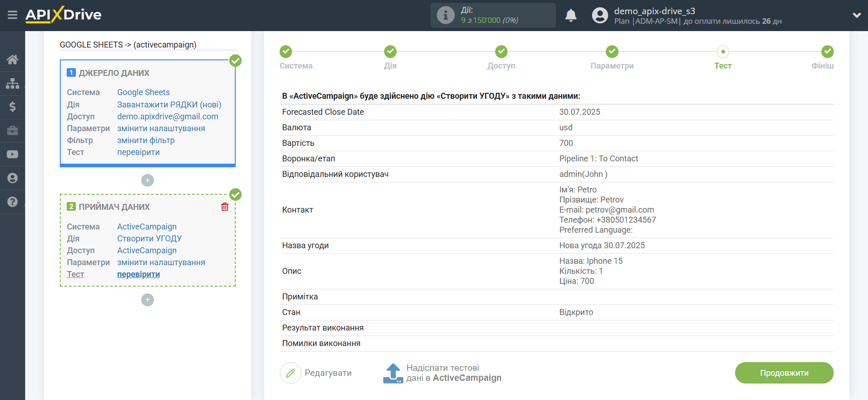Viewport: 868px width, 400px height.
Task: Click the user avatar icon in header
Action: click(600, 15)
